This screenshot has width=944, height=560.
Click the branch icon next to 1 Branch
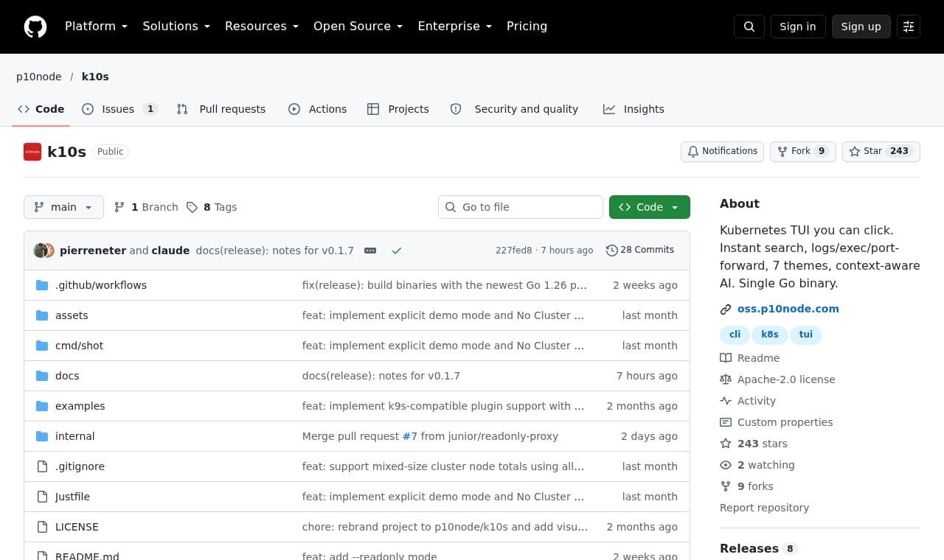[x=119, y=207]
